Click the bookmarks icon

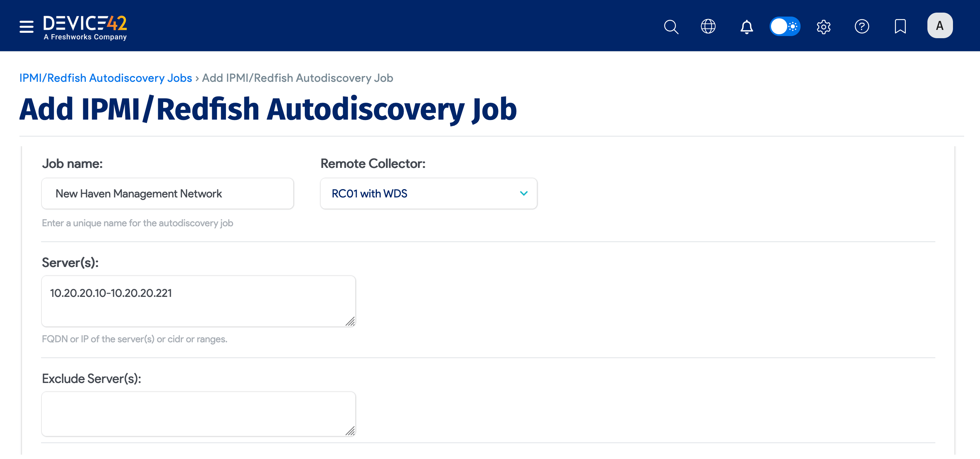pyautogui.click(x=900, y=26)
